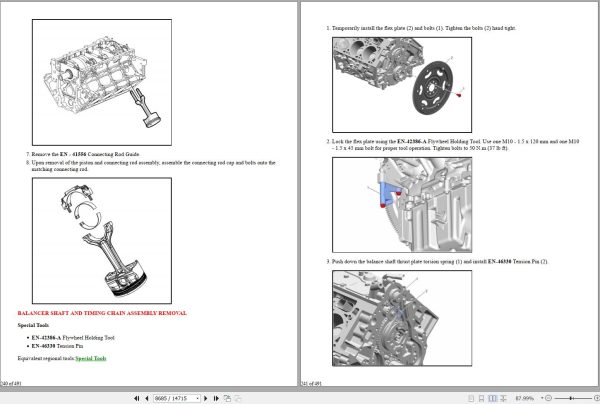Image resolution: width=600 pixels, height=404 pixels.
Task: Click the zoom slider handle
Action: tap(571, 398)
